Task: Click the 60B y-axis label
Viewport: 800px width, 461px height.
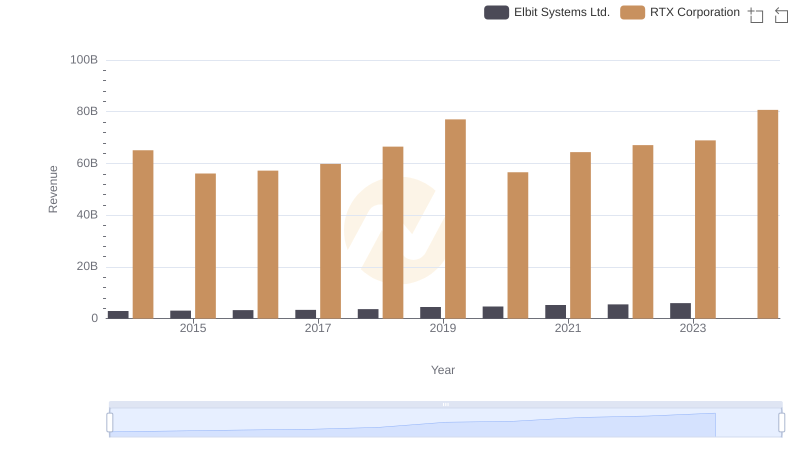Action: [x=87, y=163]
